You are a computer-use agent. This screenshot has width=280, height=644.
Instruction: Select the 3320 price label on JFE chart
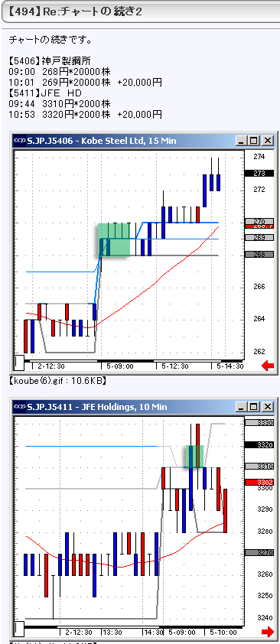259,444
